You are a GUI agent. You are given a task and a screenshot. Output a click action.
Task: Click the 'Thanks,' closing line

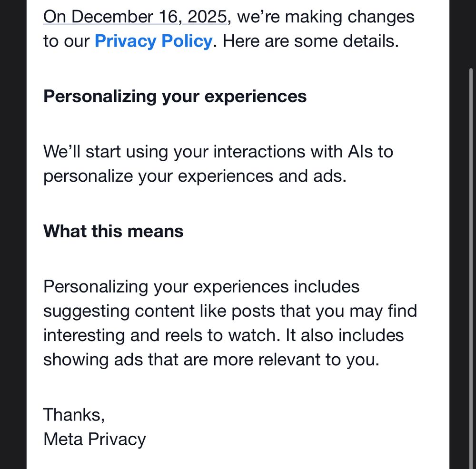[x=74, y=414]
